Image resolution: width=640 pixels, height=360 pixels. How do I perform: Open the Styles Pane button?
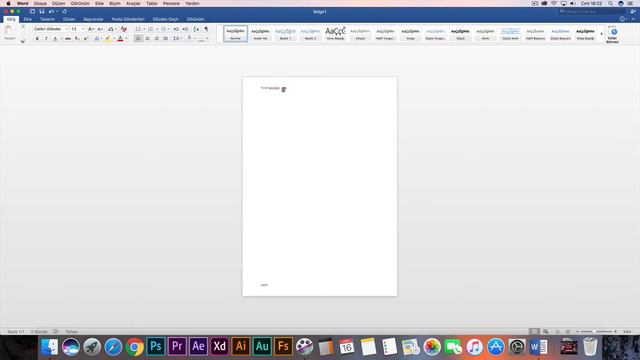click(x=612, y=34)
